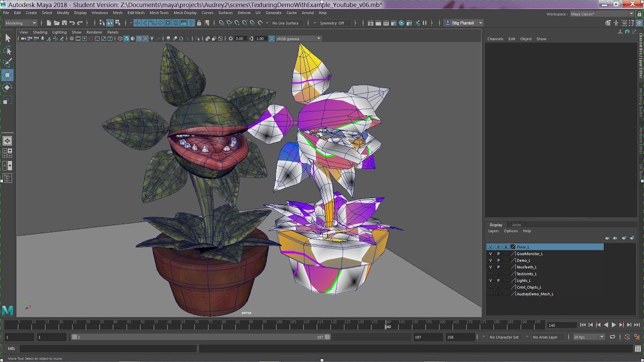The height and width of the screenshot is (362, 644).
Task: Toggle visibility of the Demo_L layer
Action: (491, 260)
